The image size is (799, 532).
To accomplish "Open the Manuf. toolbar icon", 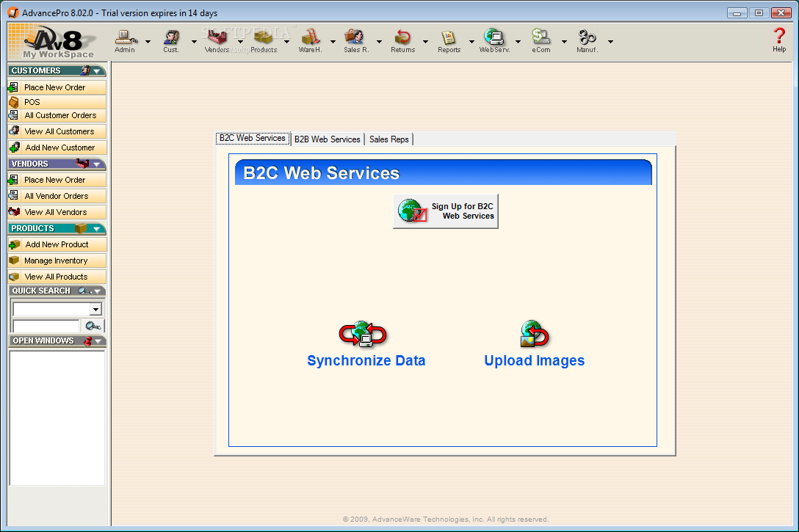I will pyautogui.click(x=587, y=41).
